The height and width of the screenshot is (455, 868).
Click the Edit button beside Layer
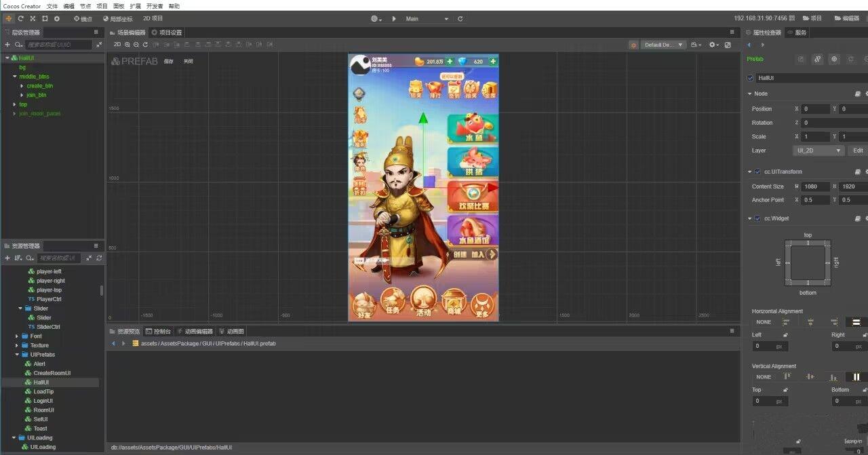[x=858, y=151]
